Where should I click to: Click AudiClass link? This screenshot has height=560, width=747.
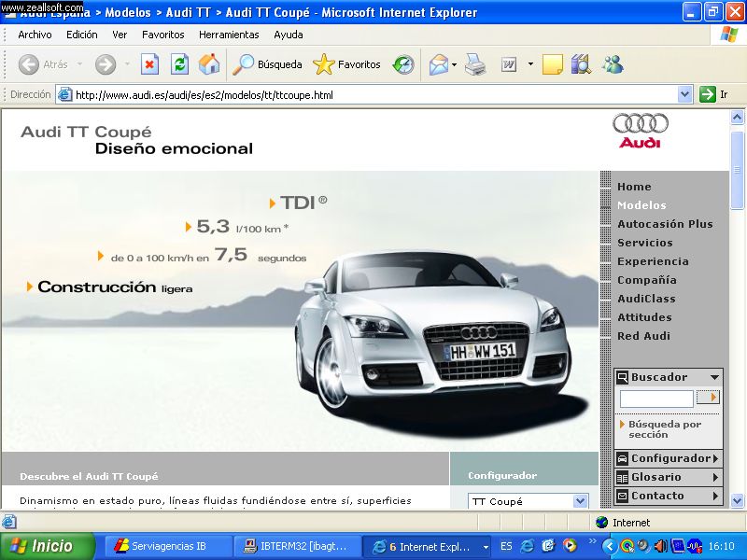point(646,299)
